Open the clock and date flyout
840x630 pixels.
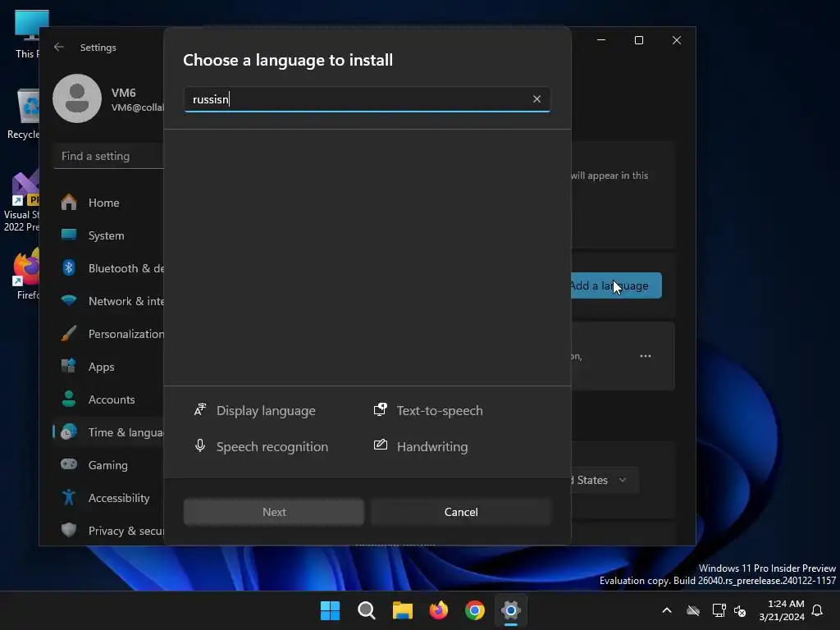click(x=782, y=610)
